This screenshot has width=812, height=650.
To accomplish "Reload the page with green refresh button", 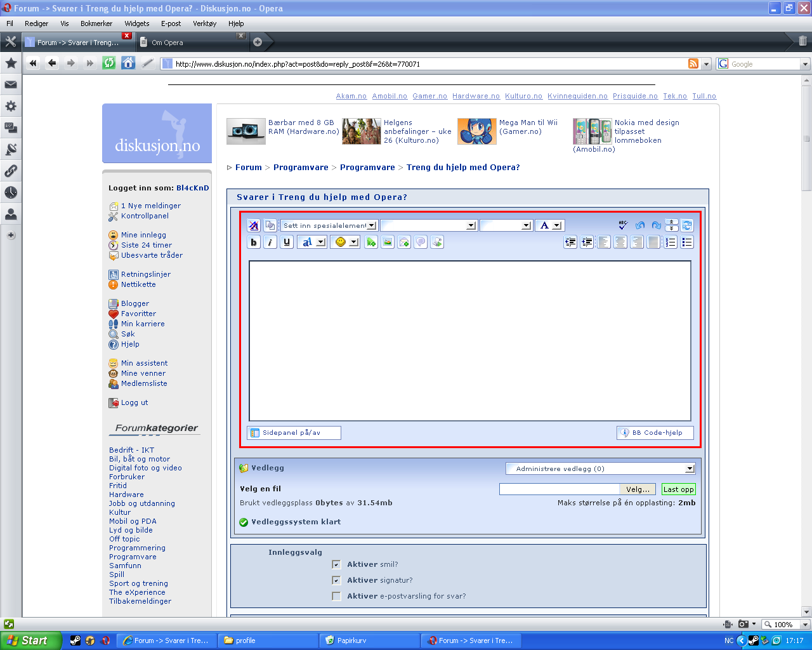I will [x=109, y=63].
